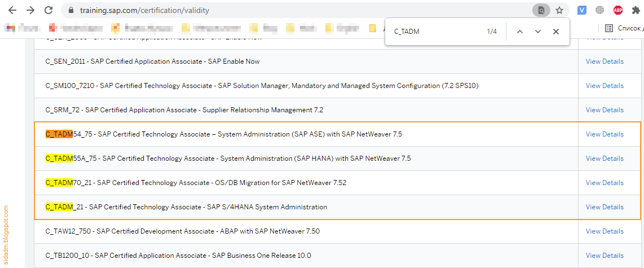Viewport: 644px width, 268px height.
Task: Go forward to the next page
Action: (x=30, y=10)
